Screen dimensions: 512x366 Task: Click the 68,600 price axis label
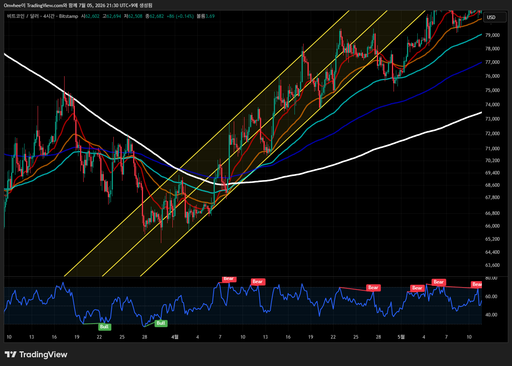(x=492, y=185)
